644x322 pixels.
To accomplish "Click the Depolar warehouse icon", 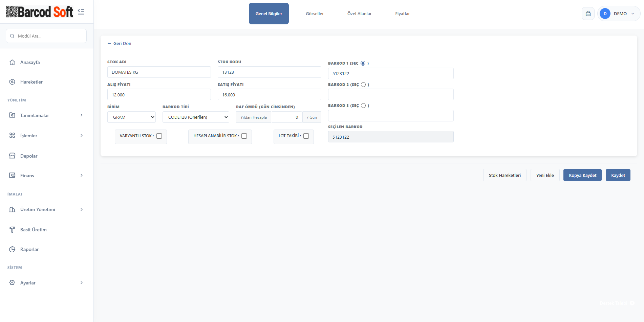I will click(x=12, y=156).
